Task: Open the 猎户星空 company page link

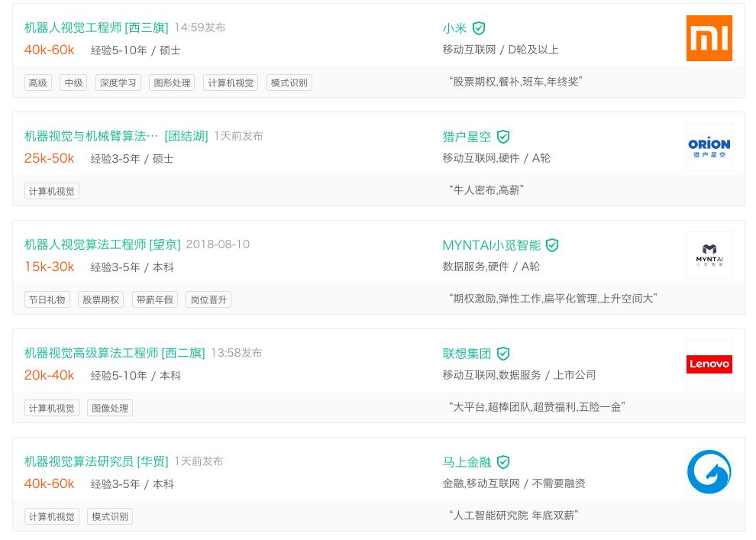Action: pyautogui.click(x=467, y=137)
